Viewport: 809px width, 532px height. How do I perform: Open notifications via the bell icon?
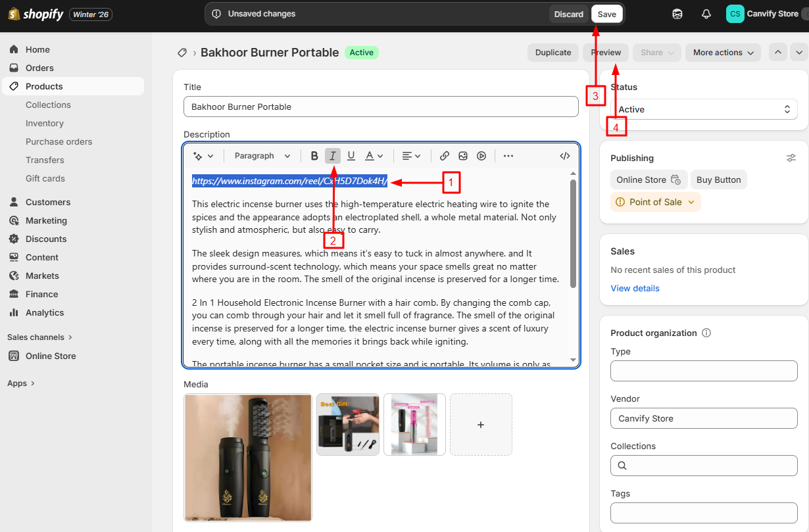coord(706,13)
